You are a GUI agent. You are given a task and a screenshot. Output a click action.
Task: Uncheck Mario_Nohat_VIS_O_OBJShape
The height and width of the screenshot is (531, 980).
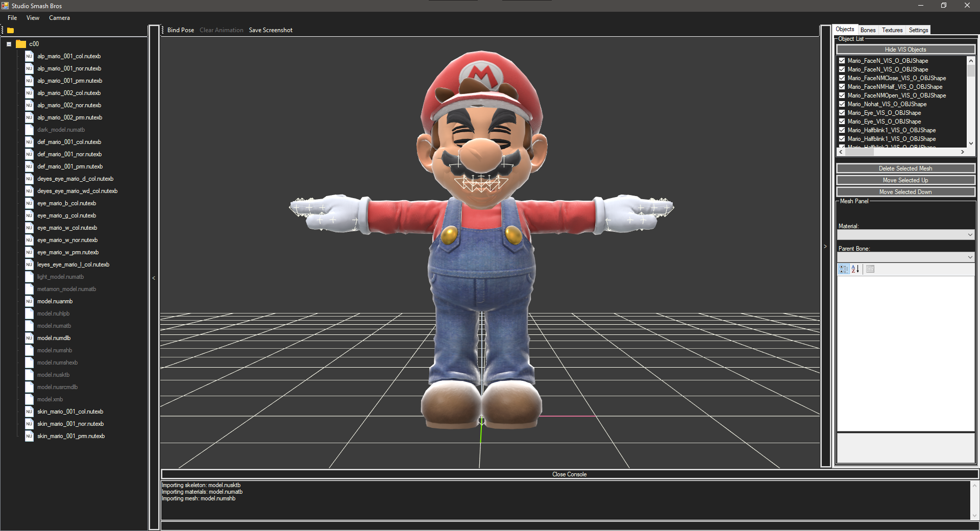pos(842,104)
